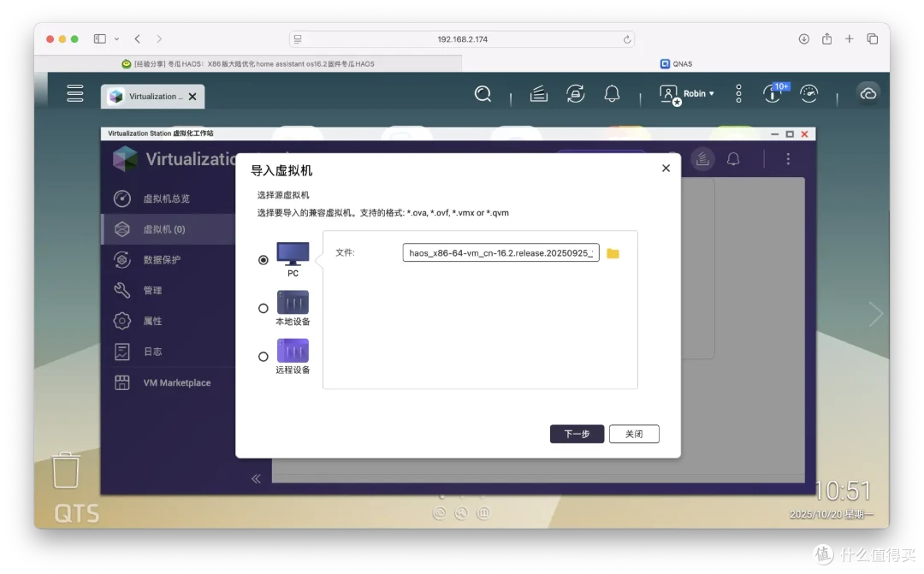Reload the page in Safari

627,39
